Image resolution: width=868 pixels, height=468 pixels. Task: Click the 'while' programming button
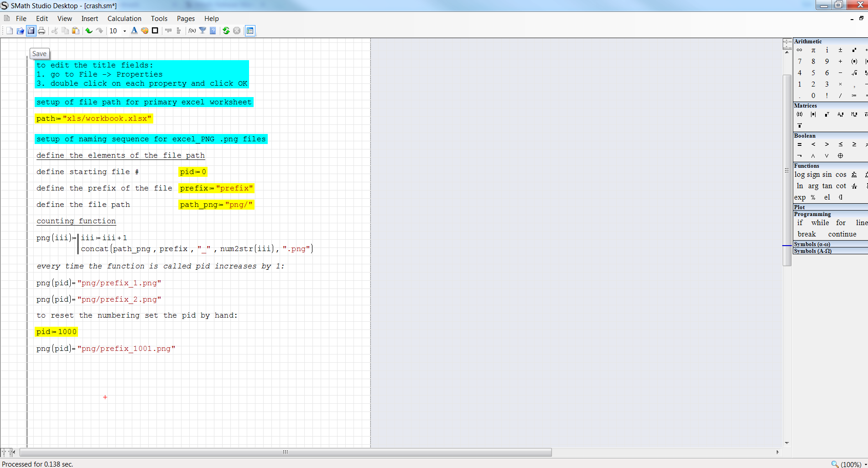click(820, 223)
